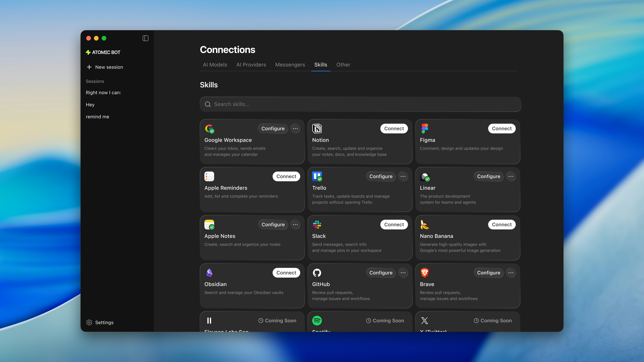Click the Google Workspace icon

pos(209,128)
